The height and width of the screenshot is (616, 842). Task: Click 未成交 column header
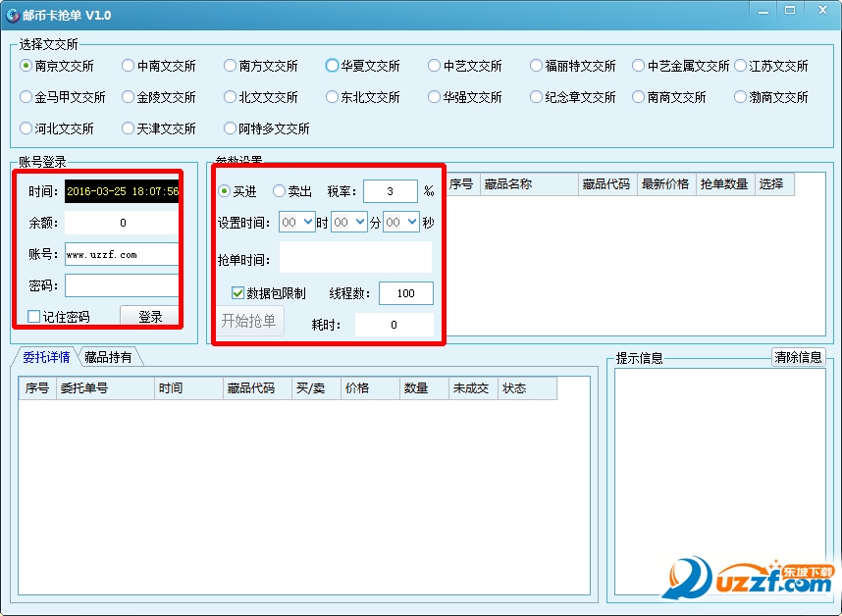click(473, 388)
